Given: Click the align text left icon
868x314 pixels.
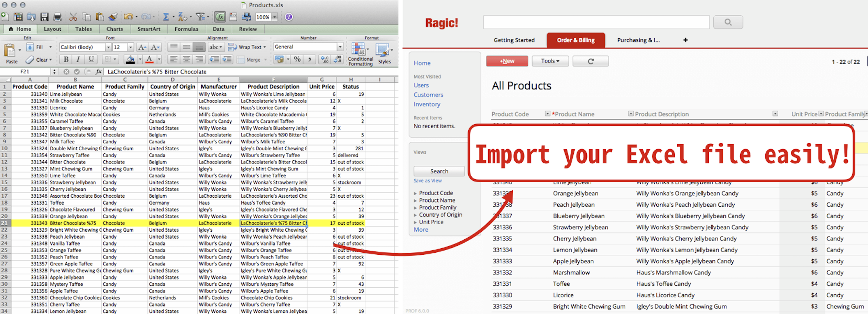Looking at the screenshot, I should 174,59.
